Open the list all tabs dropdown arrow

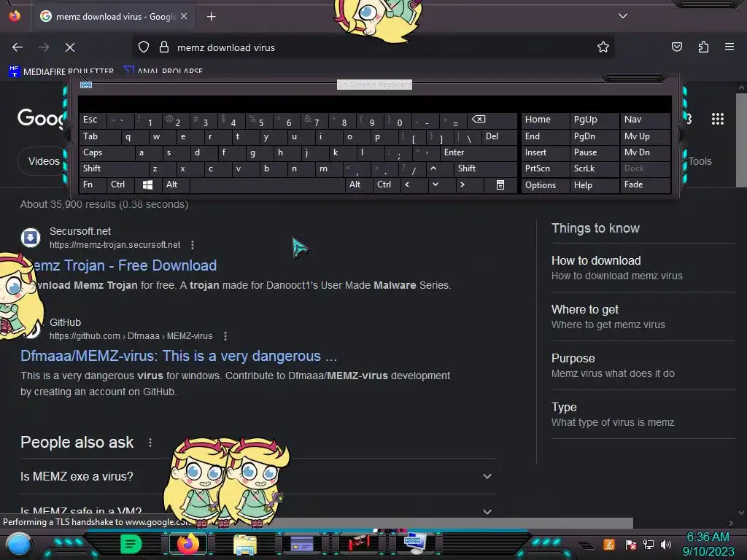(x=623, y=16)
